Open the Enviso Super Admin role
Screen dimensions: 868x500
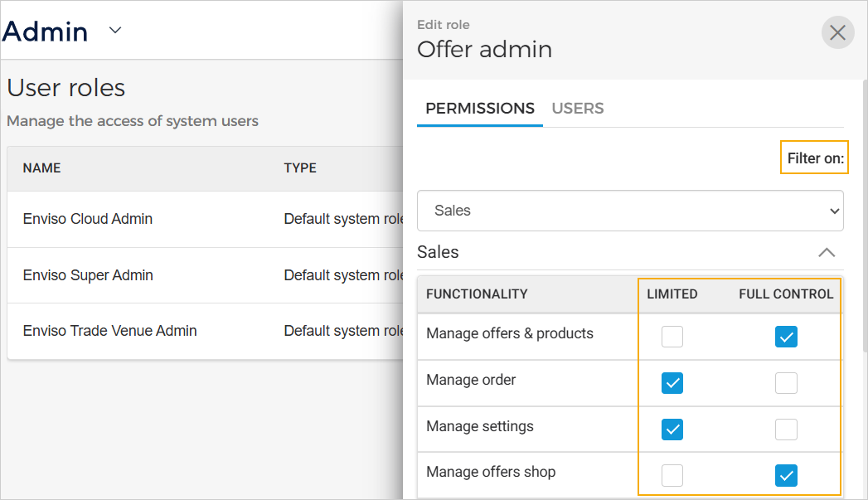(88, 275)
